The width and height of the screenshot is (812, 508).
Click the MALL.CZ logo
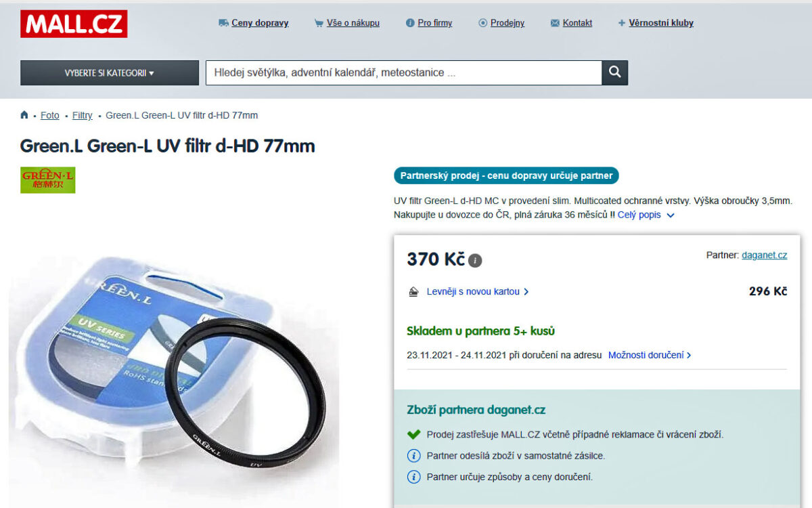point(74,24)
